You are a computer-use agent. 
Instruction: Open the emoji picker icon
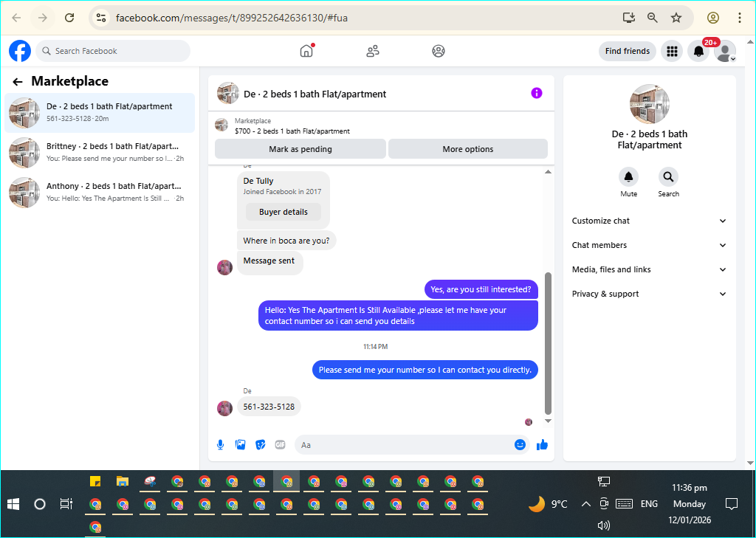520,444
